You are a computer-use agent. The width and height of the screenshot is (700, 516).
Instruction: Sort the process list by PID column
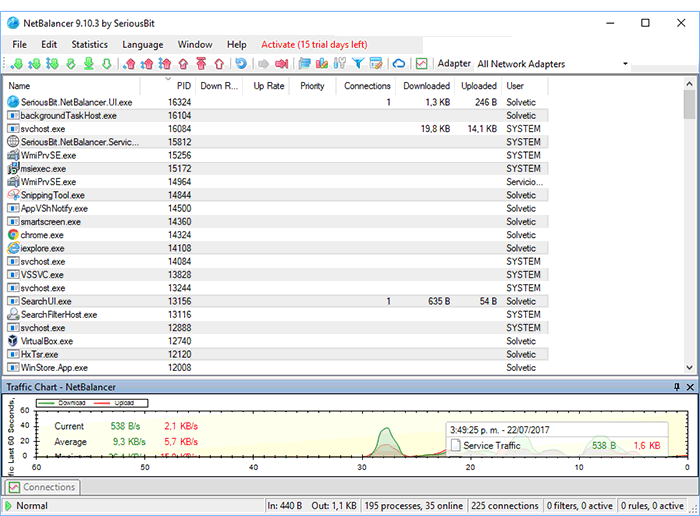[183, 86]
